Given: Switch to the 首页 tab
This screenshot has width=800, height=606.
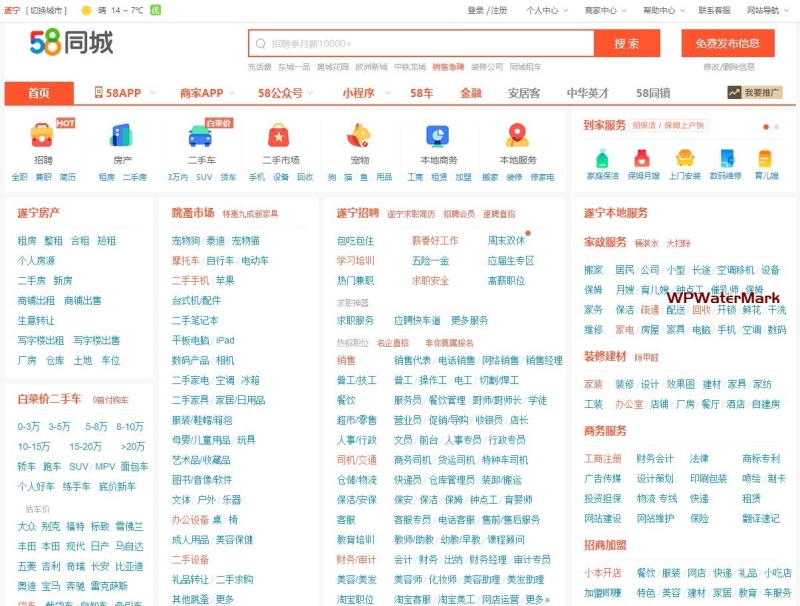Looking at the screenshot, I should click(39, 91).
